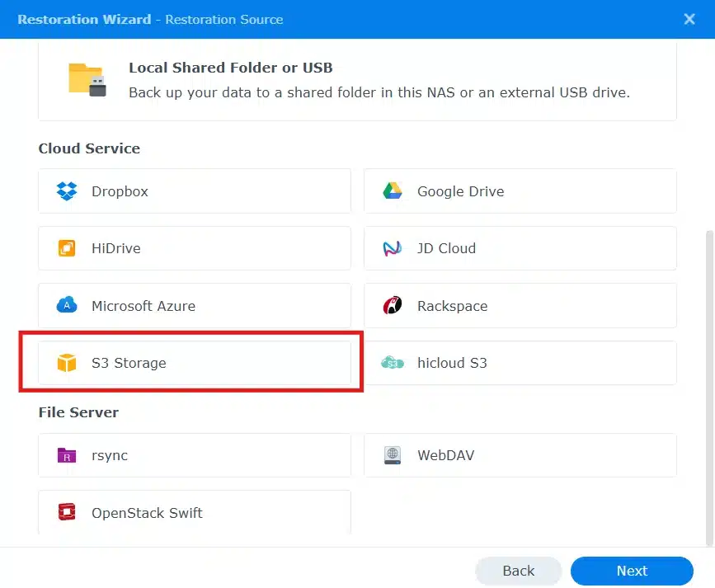The height and width of the screenshot is (588, 715).
Task: Click the Local Shared Folder USB icon
Action: [87, 80]
